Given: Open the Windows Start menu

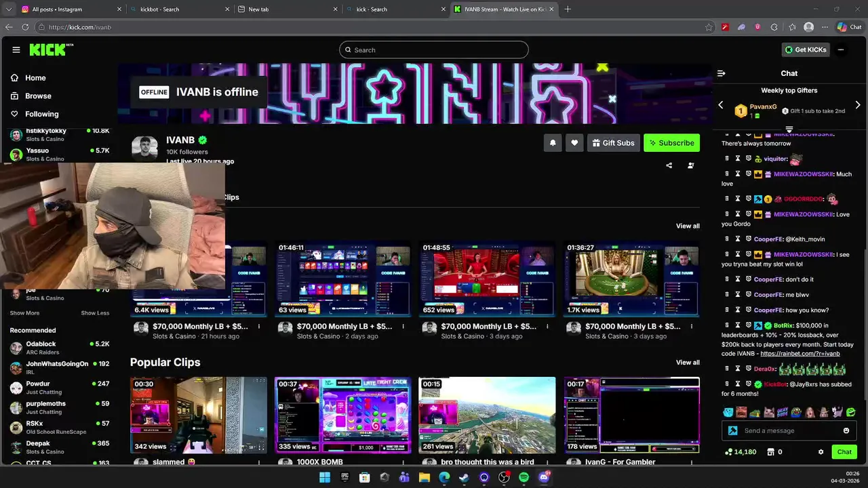Looking at the screenshot, I should point(324,477).
